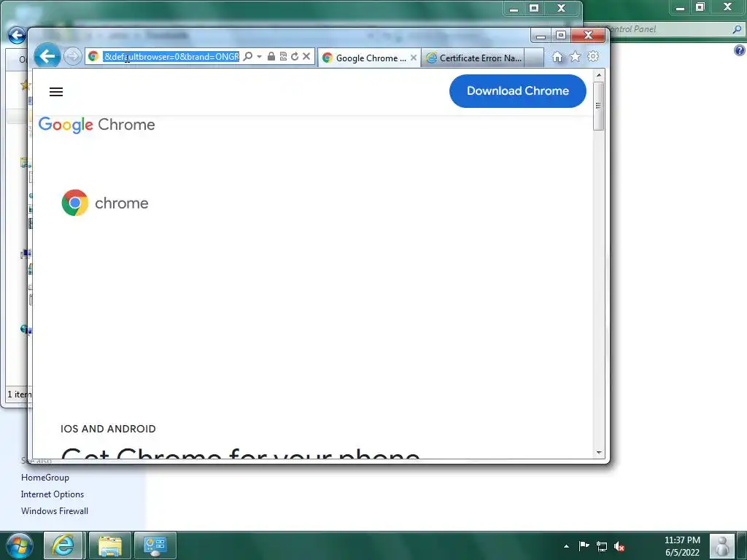Click the network tray icon

pos(602,547)
